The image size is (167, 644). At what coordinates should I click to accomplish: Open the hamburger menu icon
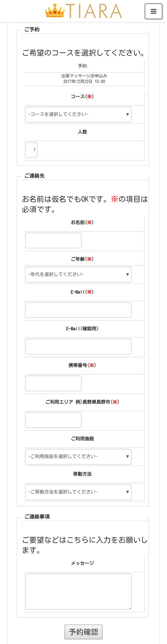coord(153,11)
